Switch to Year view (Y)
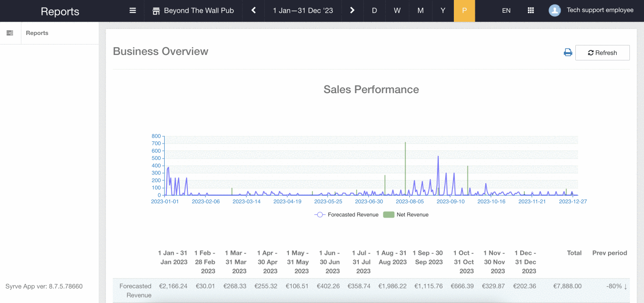Screen dimensions: 644x303 (x=443, y=10)
